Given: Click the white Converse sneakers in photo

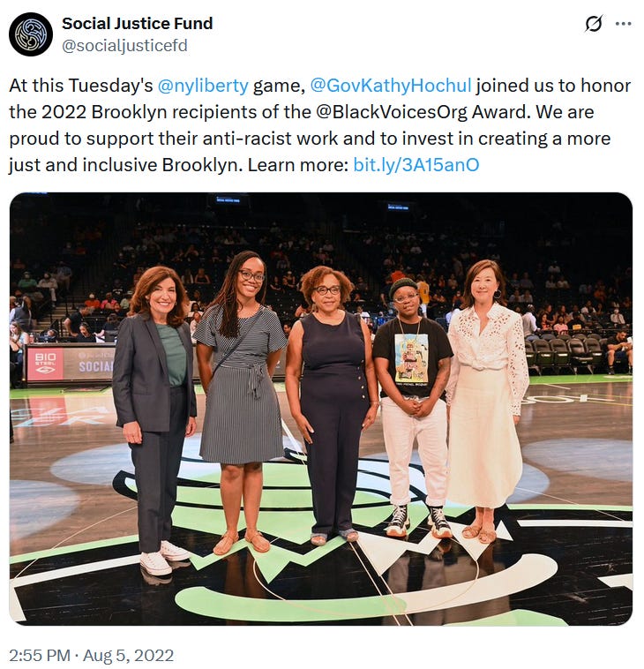Looking at the screenshot, I should point(164,559).
